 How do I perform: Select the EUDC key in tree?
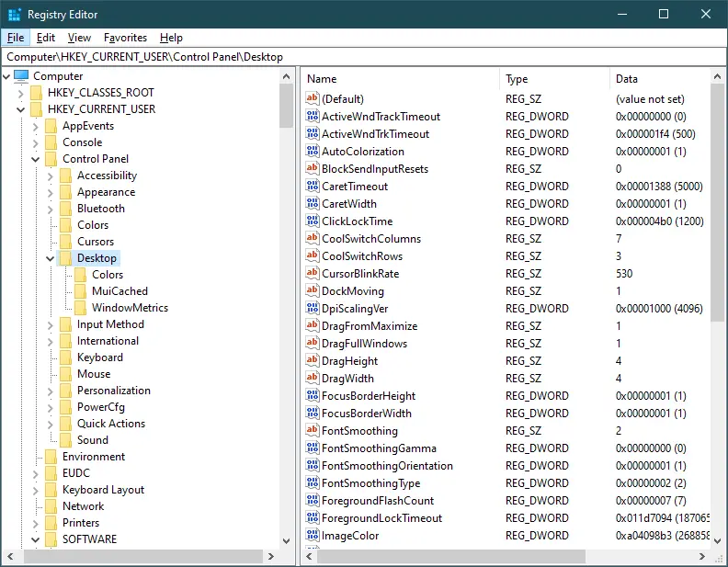pyautogui.click(x=76, y=473)
